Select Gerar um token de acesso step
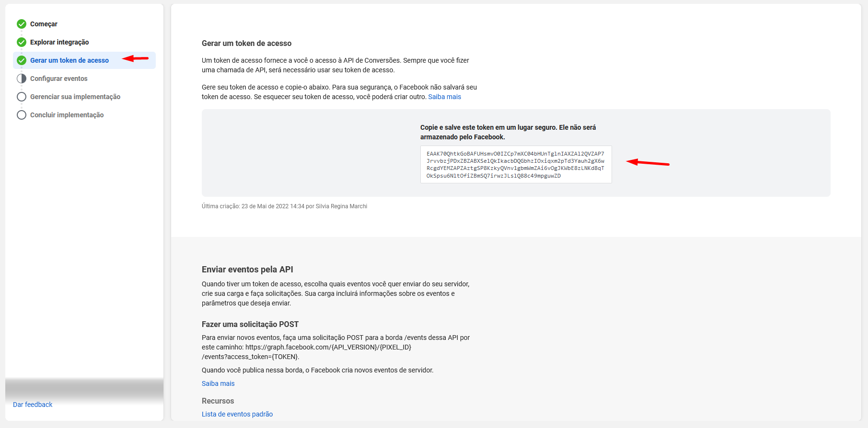Image resolution: width=868 pixels, height=428 pixels. 69,60
